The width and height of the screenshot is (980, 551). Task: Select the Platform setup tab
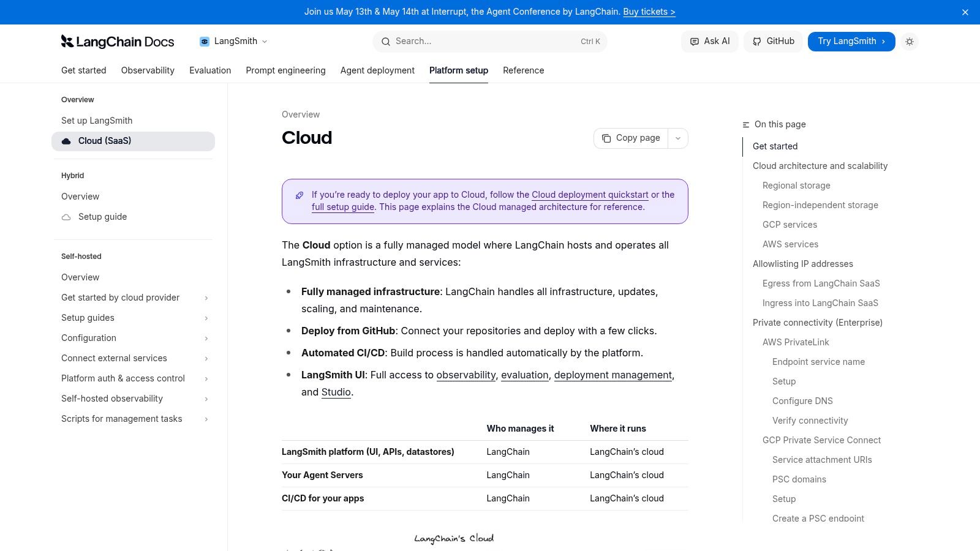pos(459,70)
